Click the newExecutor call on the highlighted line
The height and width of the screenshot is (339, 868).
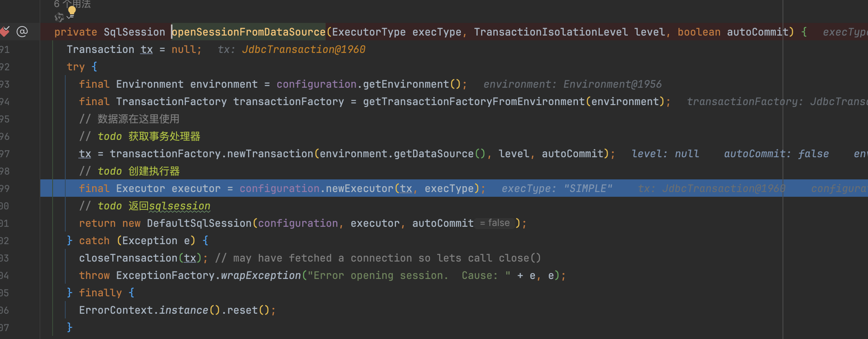tap(359, 188)
